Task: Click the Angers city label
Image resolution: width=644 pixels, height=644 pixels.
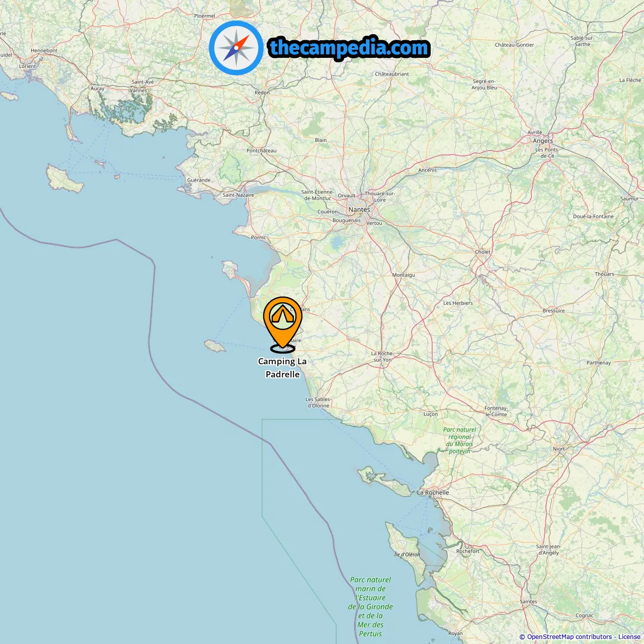Action: pos(543,141)
